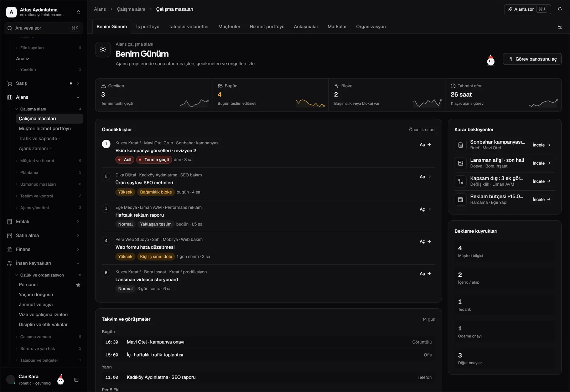570x392 pixels.
Task: Toggle the view settings sliders icon
Action: (x=560, y=27)
